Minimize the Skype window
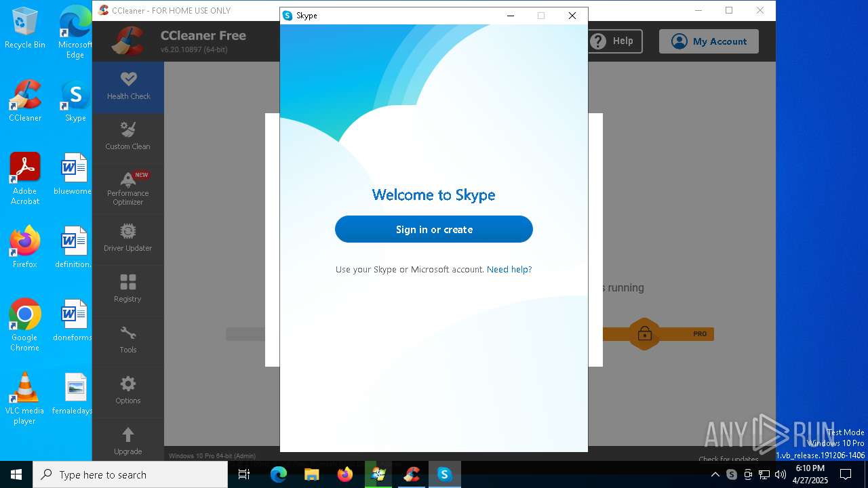The width and height of the screenshot is (868, 488). (511, 16)
